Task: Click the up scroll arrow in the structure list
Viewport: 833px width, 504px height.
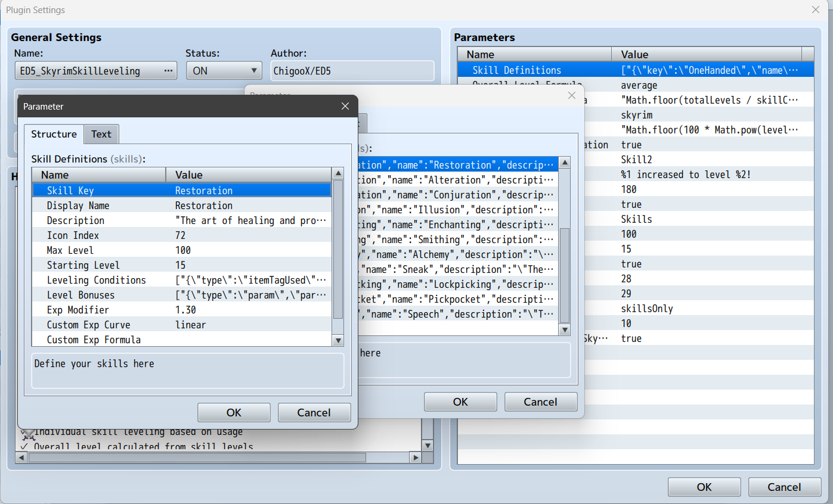Action: point(337,173)
